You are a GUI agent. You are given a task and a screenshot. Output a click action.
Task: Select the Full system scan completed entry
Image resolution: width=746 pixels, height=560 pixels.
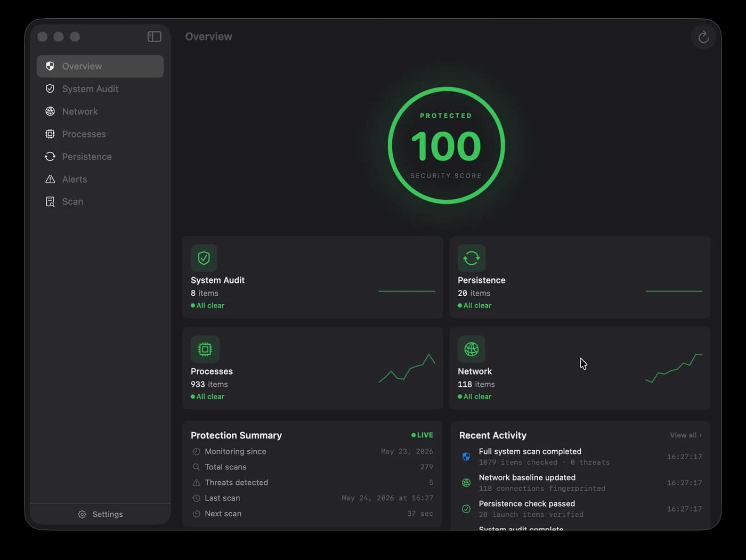click(x=581, y=457)
